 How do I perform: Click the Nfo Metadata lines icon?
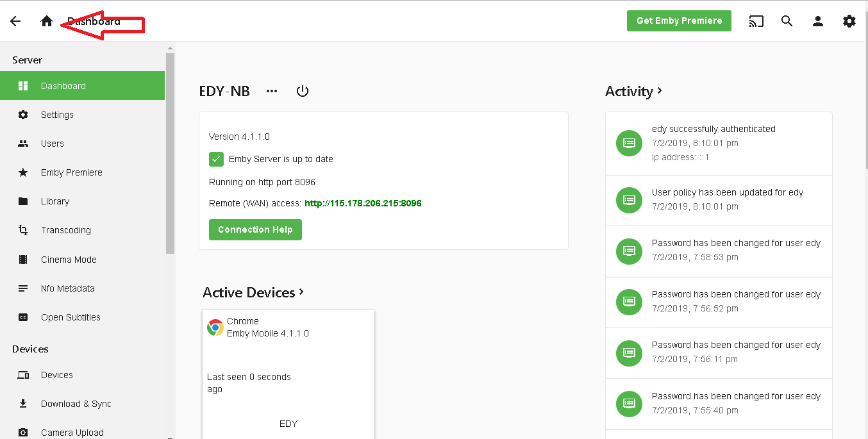(23, 288)
